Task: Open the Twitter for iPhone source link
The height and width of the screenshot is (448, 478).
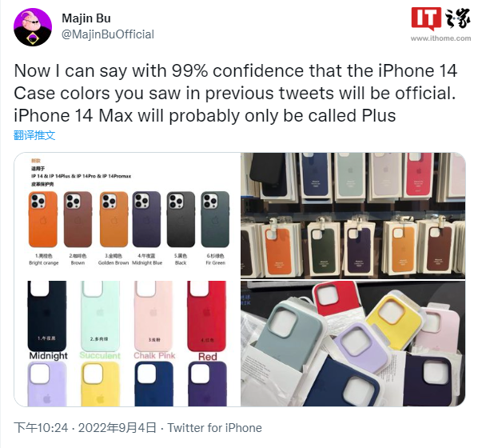Action: 214,428
